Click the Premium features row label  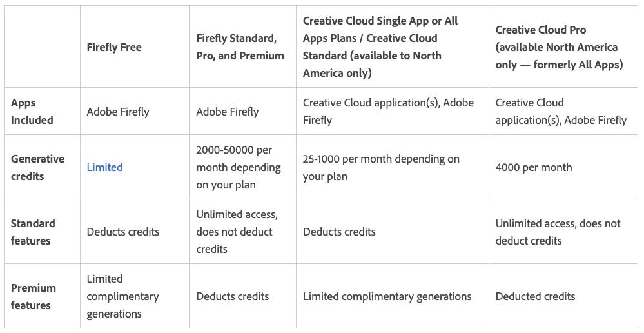click(34, 296)
